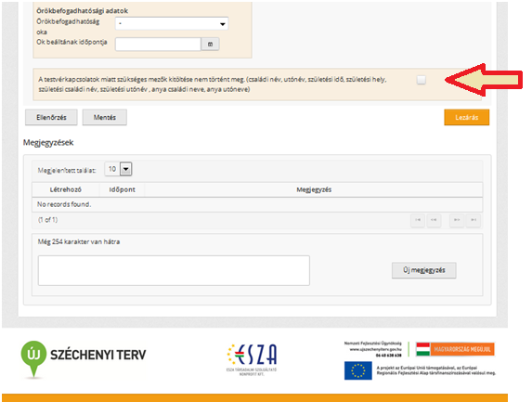This screenshot has width=532, height=402.
Task: Click the Új Széchenyi Terv logo
Action: [84, 358]
